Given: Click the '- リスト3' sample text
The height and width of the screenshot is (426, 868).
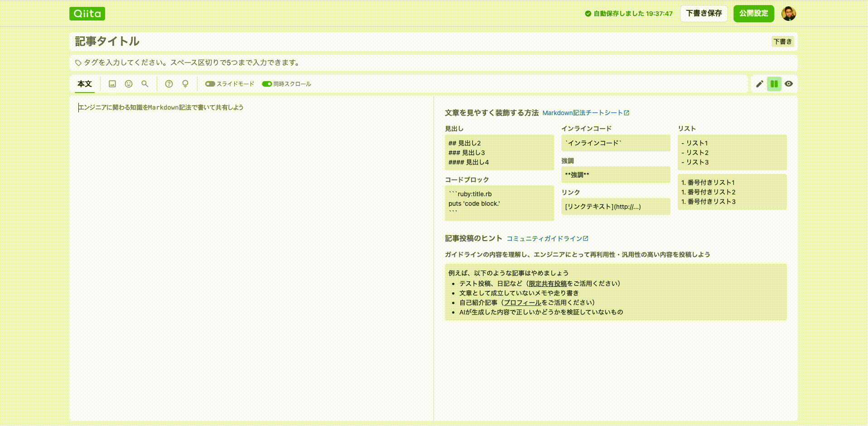Looking at the screenshot, I should [x=695, y=162].
